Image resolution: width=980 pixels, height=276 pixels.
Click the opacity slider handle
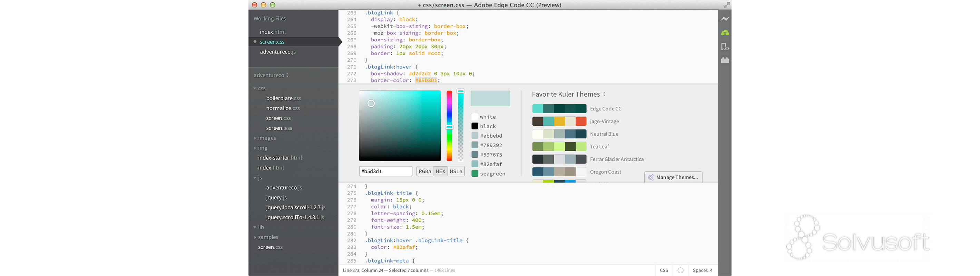tap(461, 91)
